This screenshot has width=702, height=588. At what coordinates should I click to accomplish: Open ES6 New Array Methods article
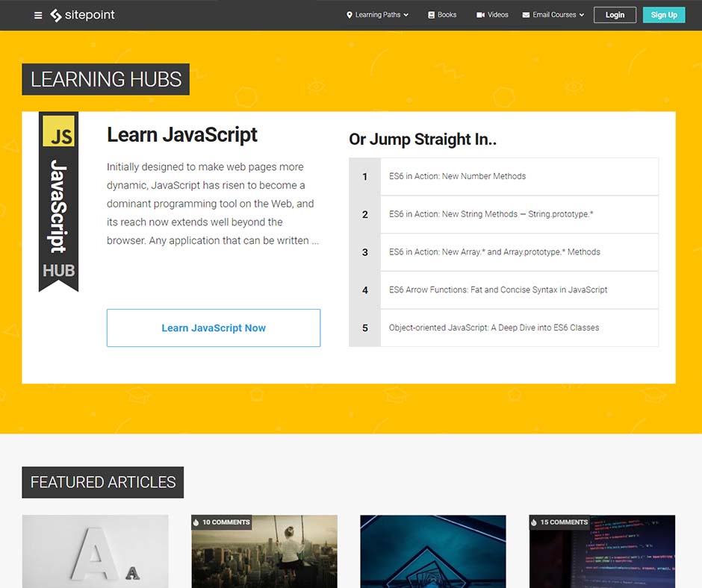pyautogui.click(x=519, y=252)
